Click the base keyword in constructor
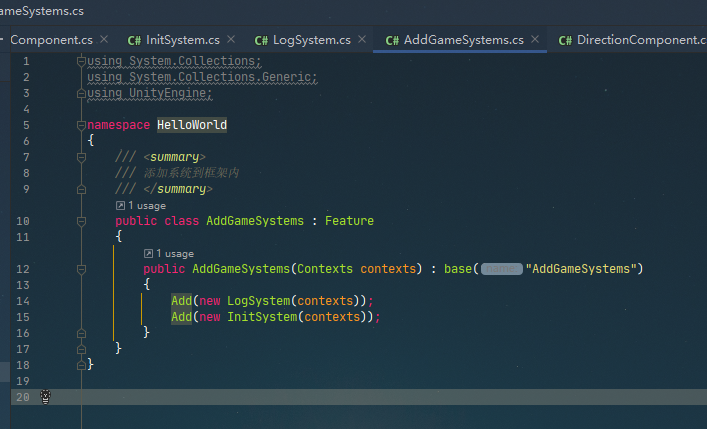Screen dimensions: 707x429 [458, 269]
